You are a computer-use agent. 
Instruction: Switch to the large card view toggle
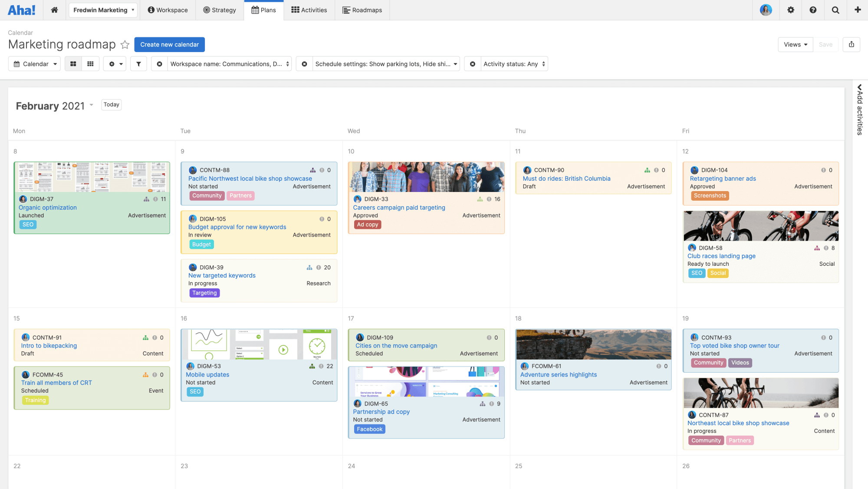73,64
